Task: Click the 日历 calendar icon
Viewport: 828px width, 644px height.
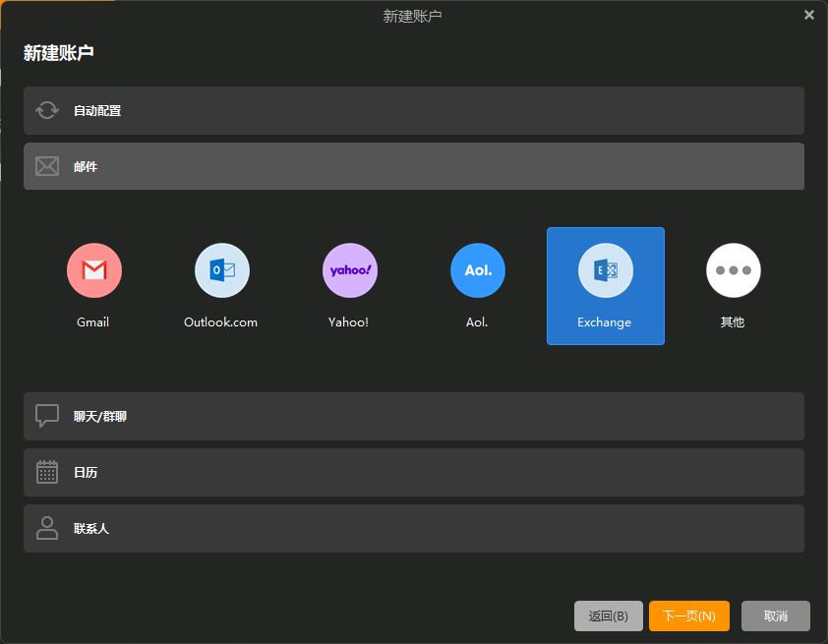Action: [47, 472]
